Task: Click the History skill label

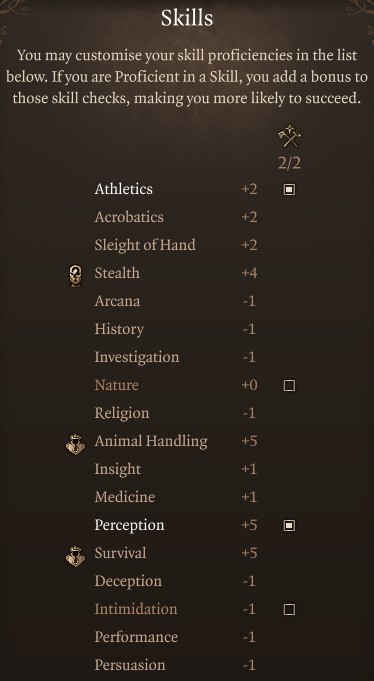Action: [119, 329]
